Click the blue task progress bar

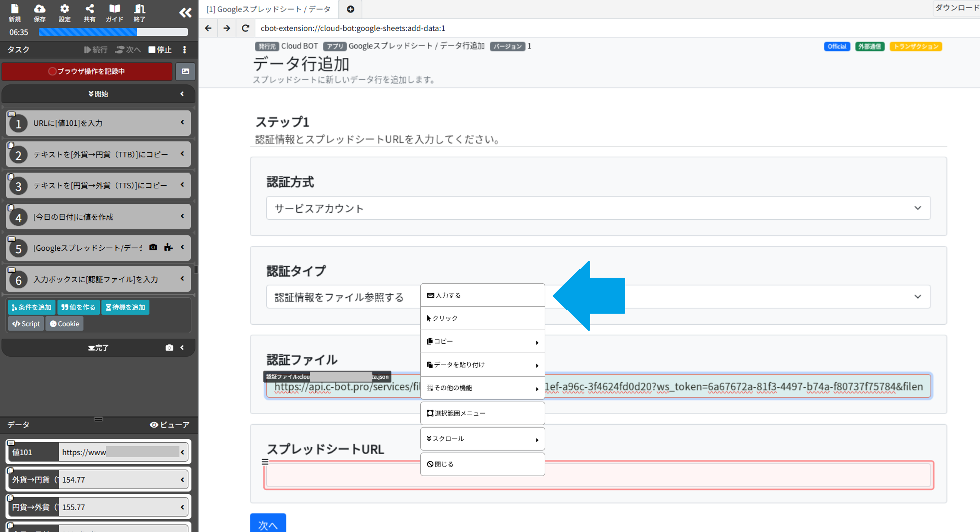click(x=112, y=31)
